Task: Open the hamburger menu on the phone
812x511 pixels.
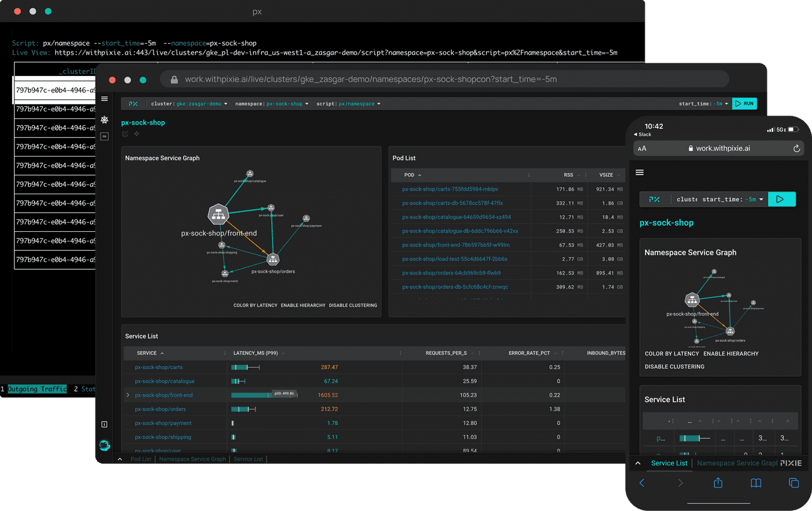Action: pyautogui.click(x=640, y=172)
